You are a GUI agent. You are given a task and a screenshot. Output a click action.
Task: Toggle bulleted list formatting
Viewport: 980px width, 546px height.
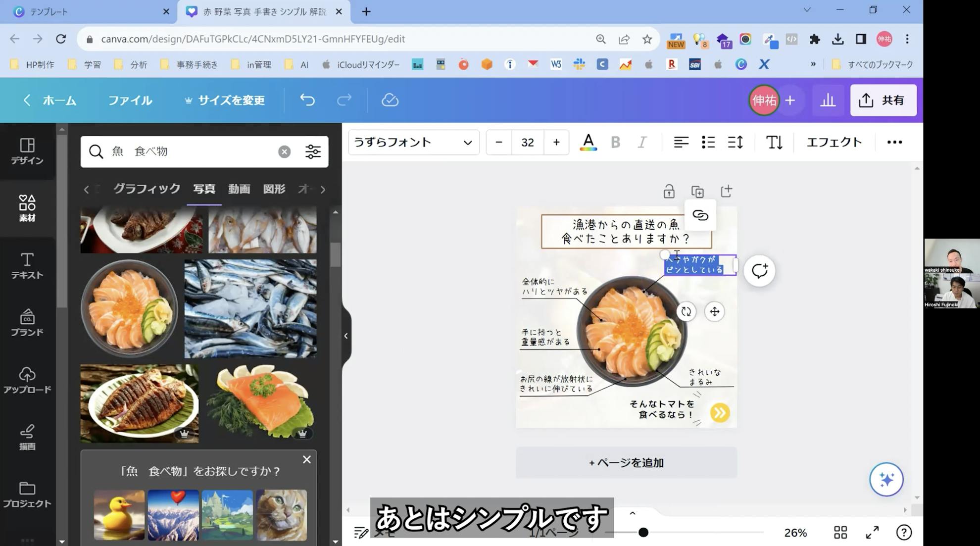(708, 143)
